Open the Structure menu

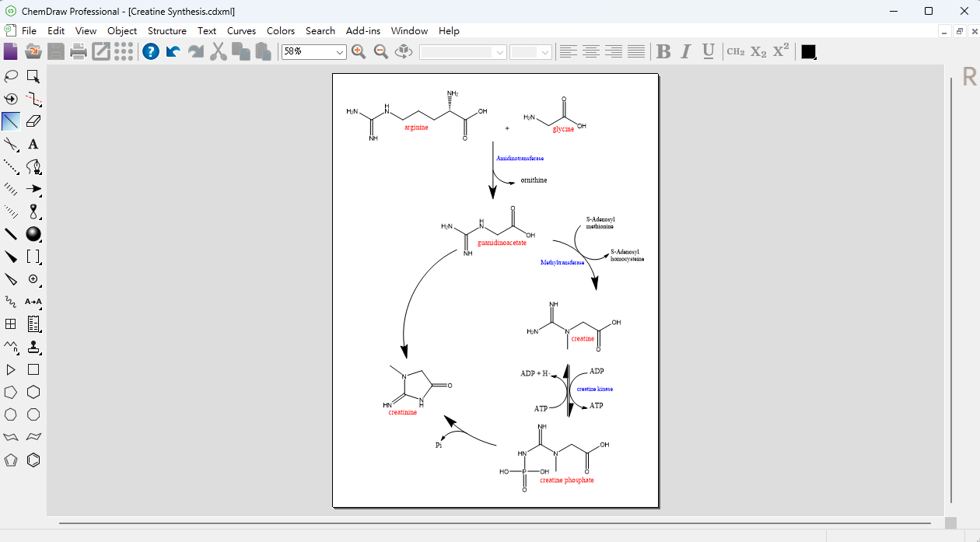[167, 31]
